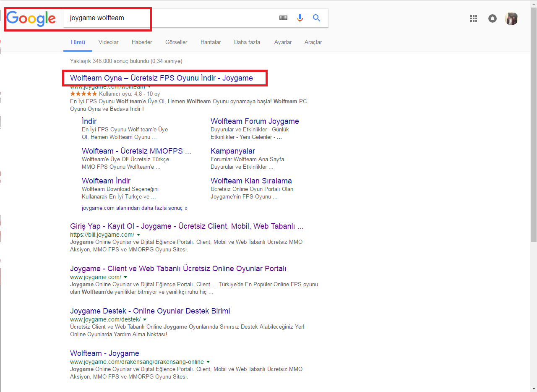The height and width of the screenshot is (392, 537).
Task: Open the Wolfteam - Joygame result
Action: click(x=104, y=353)
